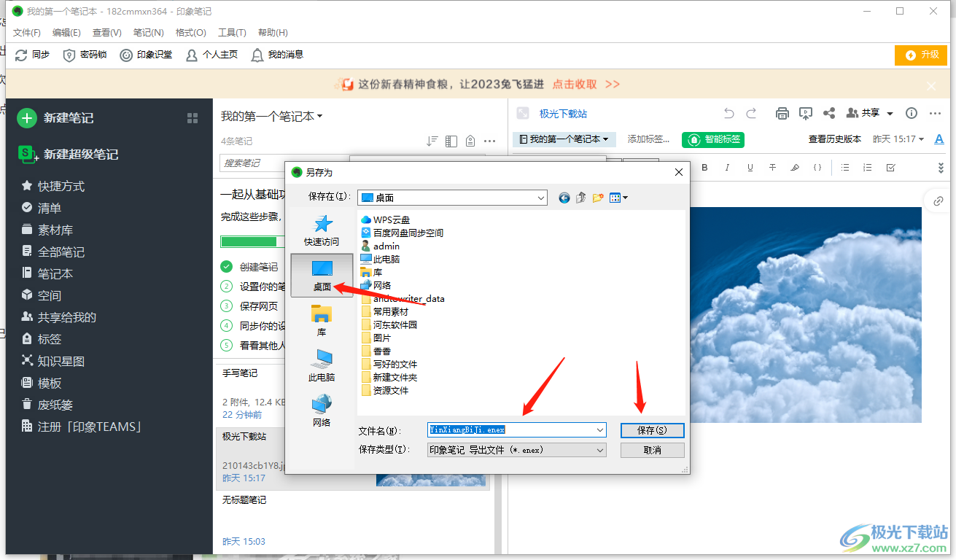
Task: Expand 昨天 15:17 date dropdown
Action: 898,139
